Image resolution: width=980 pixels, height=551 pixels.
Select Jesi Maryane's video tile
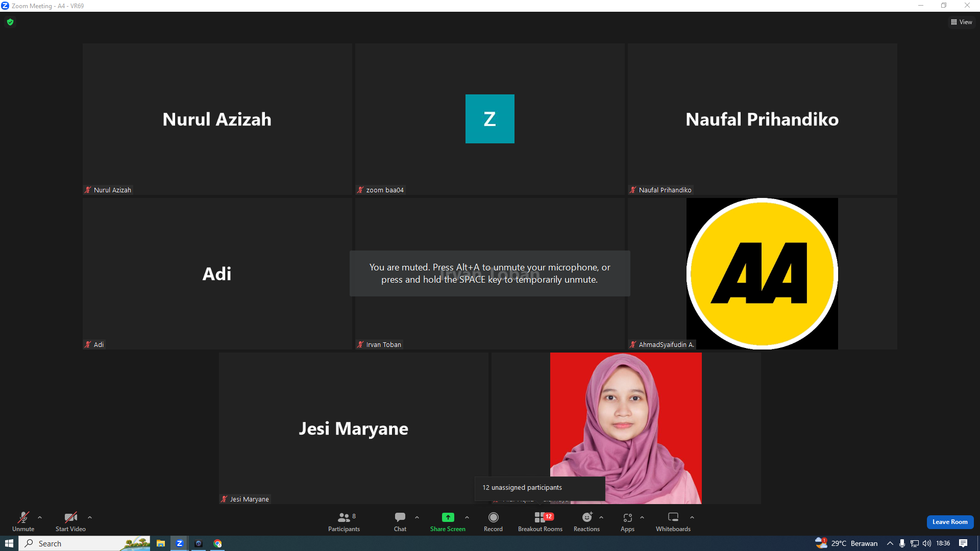click(354, 428)
